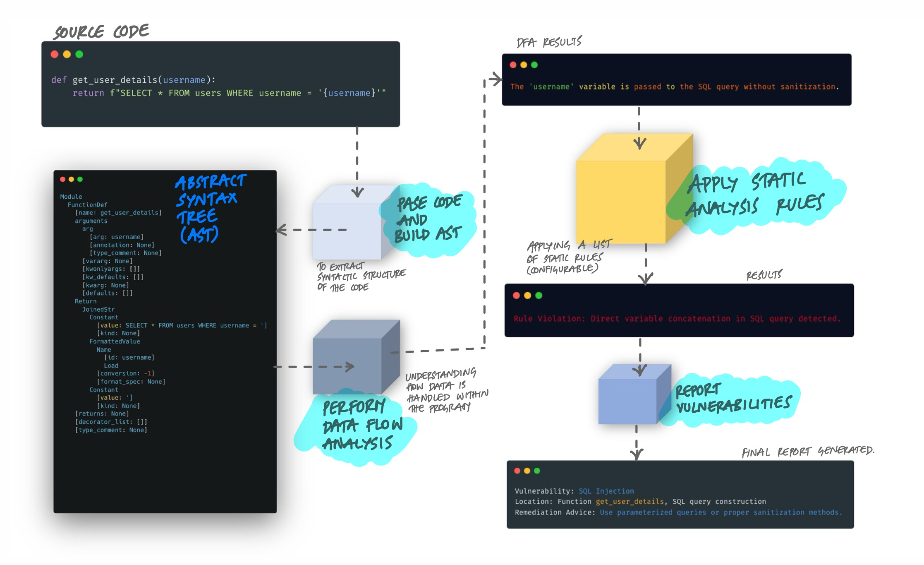Click the green dot on the Source Code window
Viewport: 924px width, 565px height.
[x=79, y=53]
